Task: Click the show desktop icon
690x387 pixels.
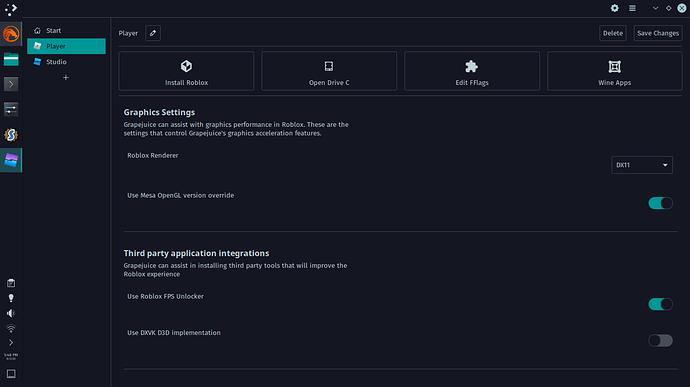Action: point(11,374)
